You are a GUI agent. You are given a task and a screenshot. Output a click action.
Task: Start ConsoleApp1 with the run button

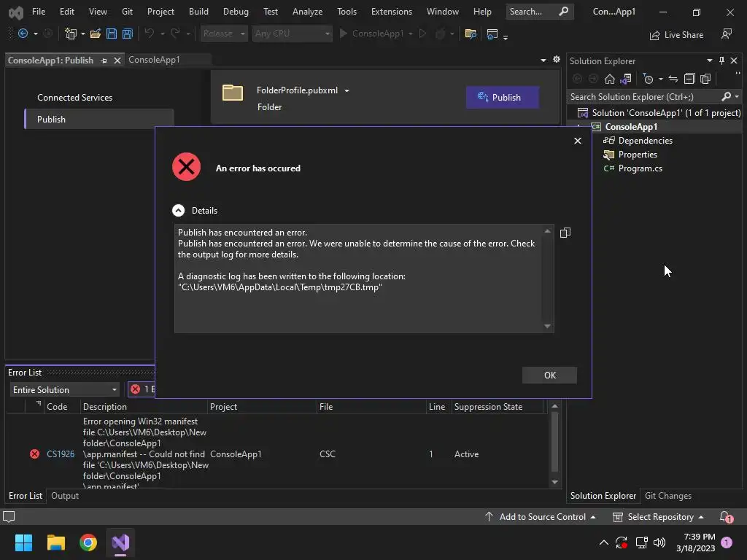click(371, 34)
